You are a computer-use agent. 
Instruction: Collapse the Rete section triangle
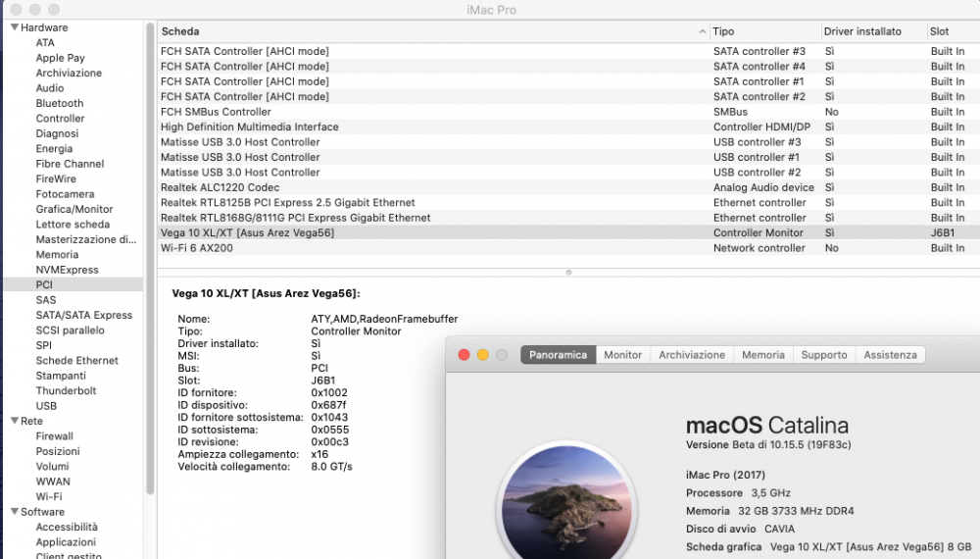15,421
